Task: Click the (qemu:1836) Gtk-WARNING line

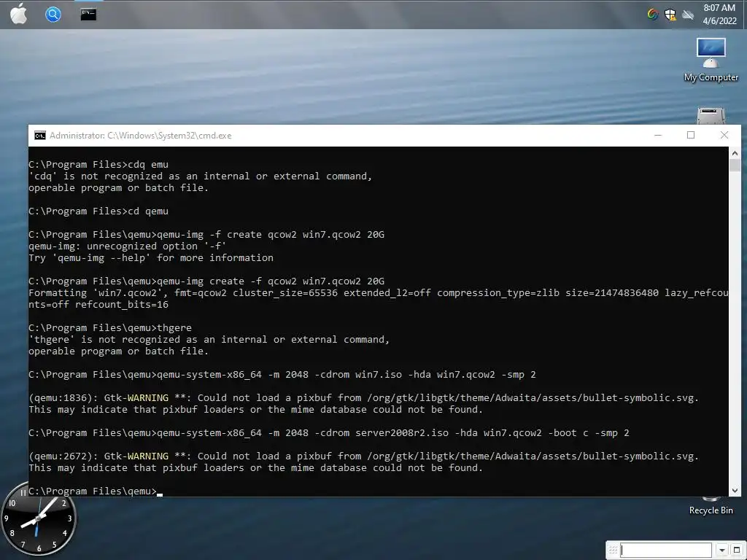Action: [363, 397]
